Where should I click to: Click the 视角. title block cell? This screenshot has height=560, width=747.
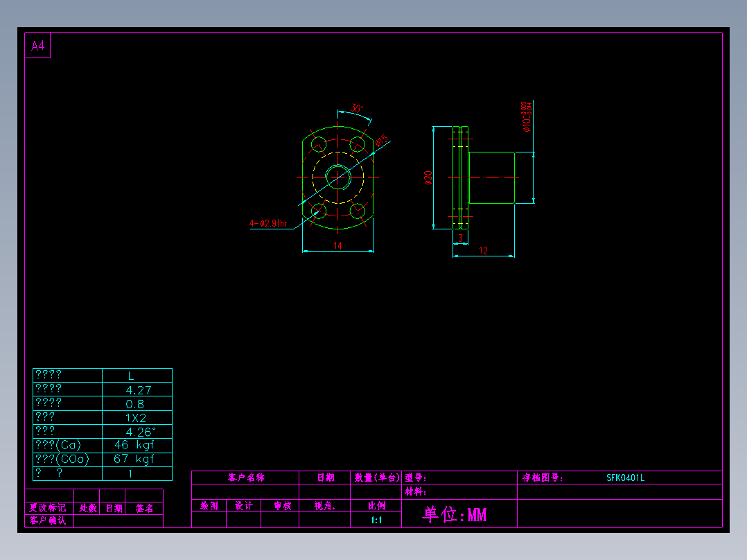pos(324,506)
